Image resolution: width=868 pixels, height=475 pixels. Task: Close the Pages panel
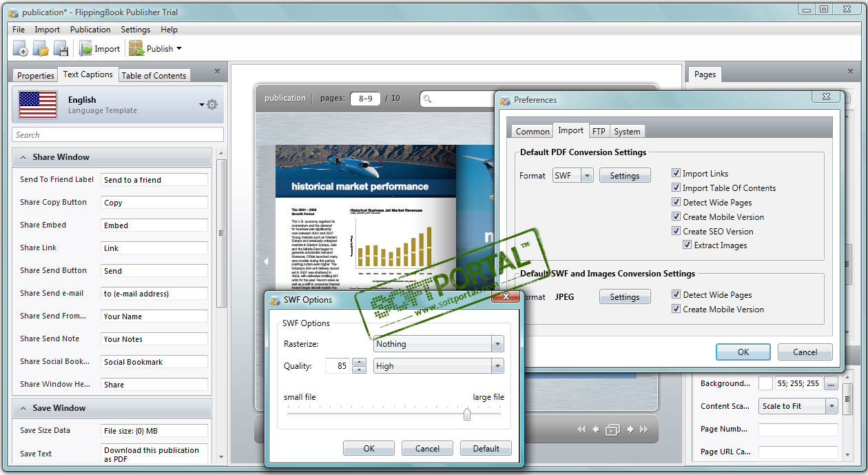pos(849,71)
